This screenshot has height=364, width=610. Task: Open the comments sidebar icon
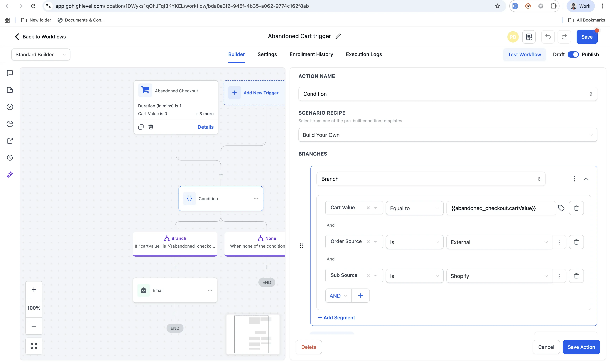[10, 73]
